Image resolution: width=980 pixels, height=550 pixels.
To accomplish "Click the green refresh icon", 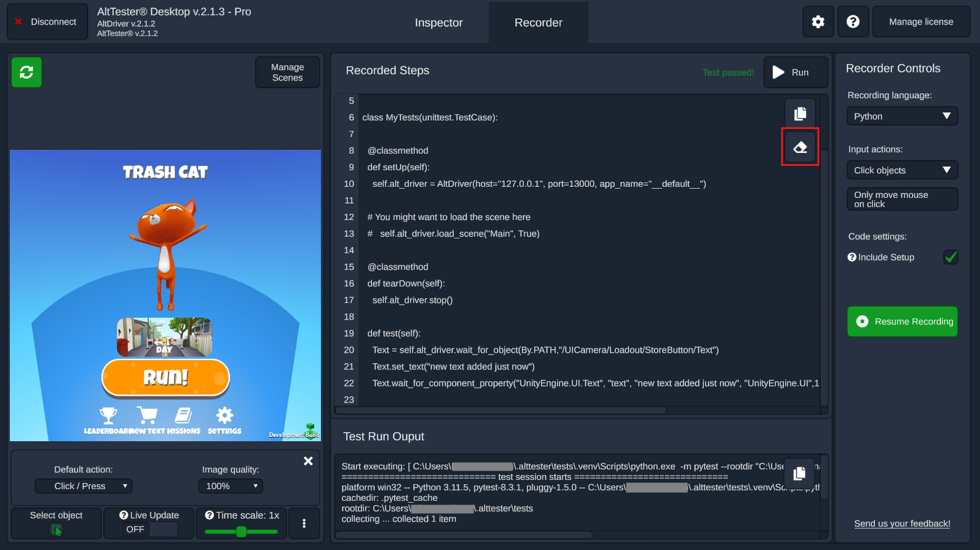I will [26, 73].
